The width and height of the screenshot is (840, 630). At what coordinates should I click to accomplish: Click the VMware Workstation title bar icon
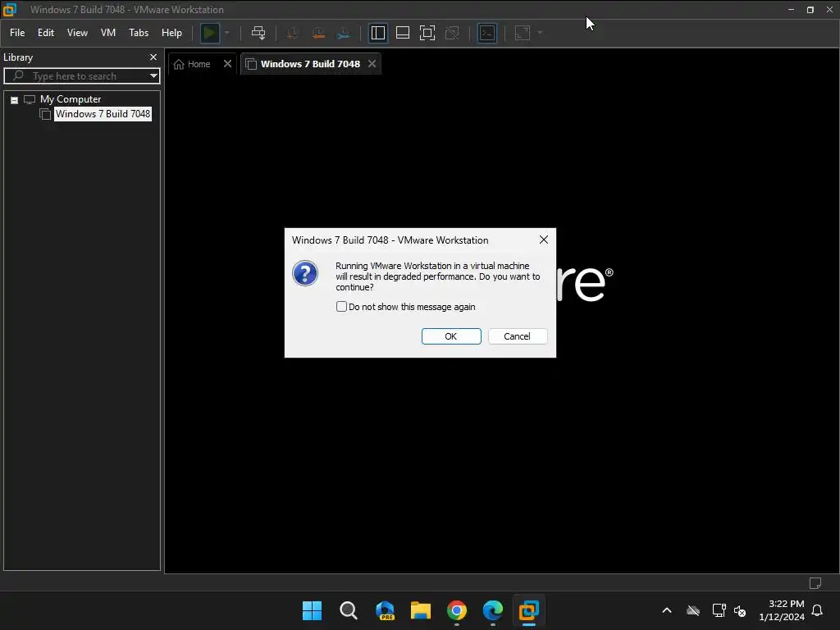click(x=10, y=9)
